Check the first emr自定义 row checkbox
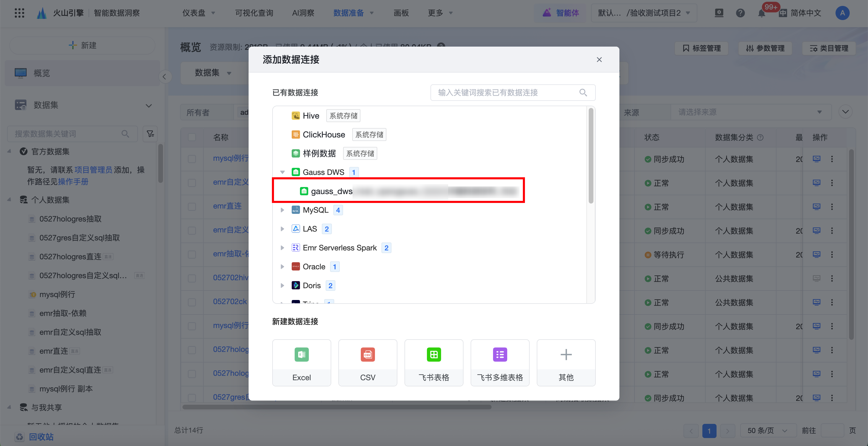Image resolution: width=868 pixels, height=446 pixels. tap(192, 183)
